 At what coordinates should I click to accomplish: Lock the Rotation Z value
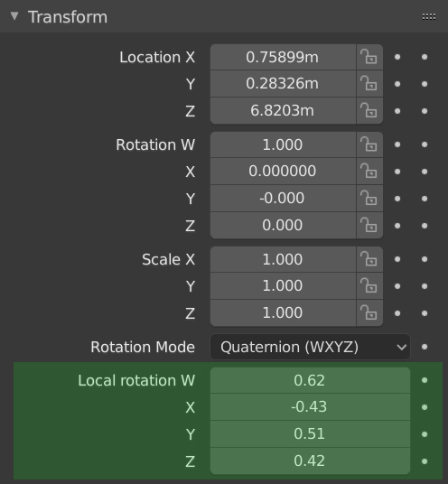369,226
